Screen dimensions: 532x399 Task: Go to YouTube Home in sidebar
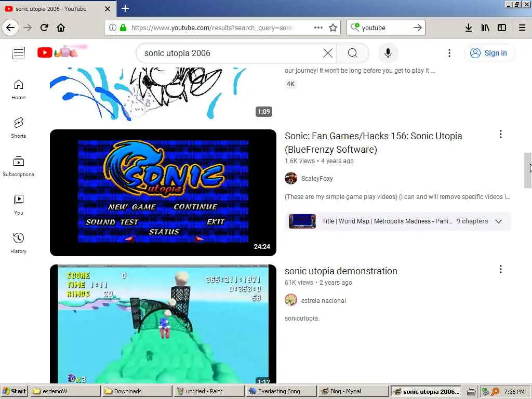click(18, 89)
